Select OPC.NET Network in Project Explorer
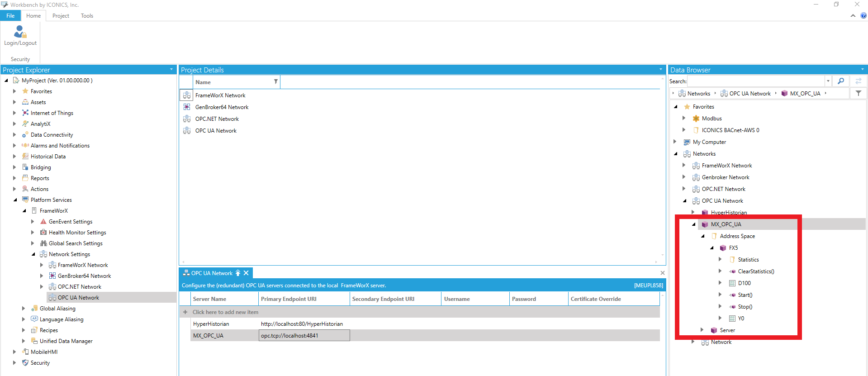 [x=80, y=287]
